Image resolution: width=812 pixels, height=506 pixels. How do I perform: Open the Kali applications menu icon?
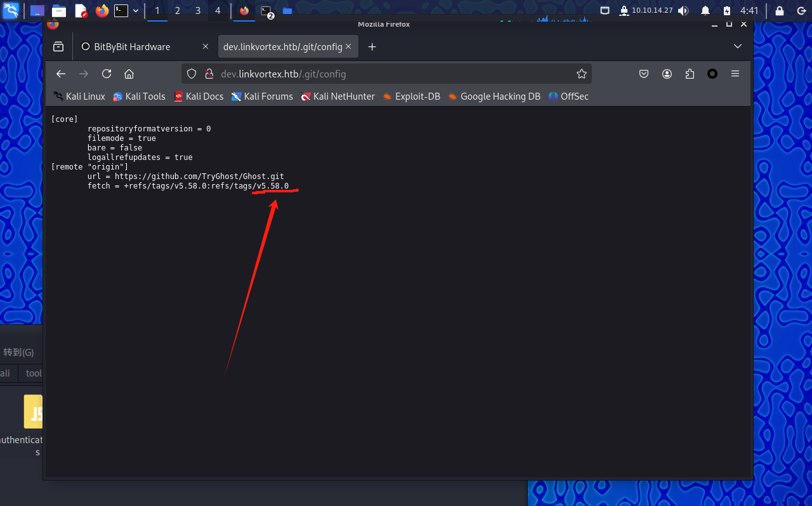point(11,11)
